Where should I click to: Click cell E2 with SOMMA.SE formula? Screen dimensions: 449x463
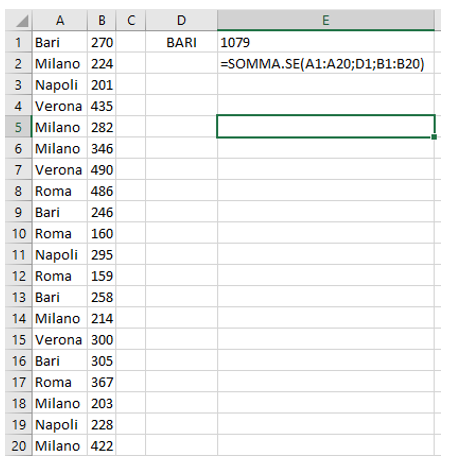pos(326,63)
